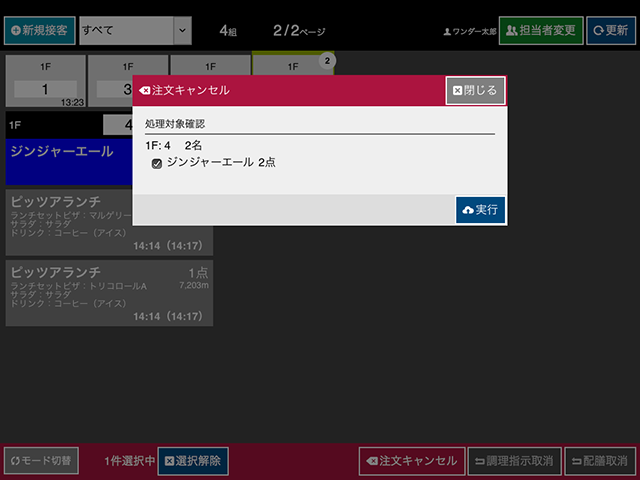Uncheck the ジンジャーエール 2点 checkbox

[x=157, y=163]
